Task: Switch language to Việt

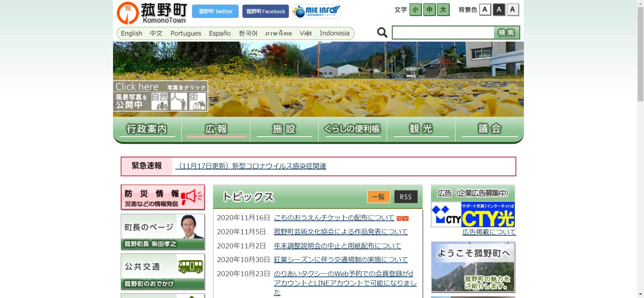Action: click(x=306, y=33)
